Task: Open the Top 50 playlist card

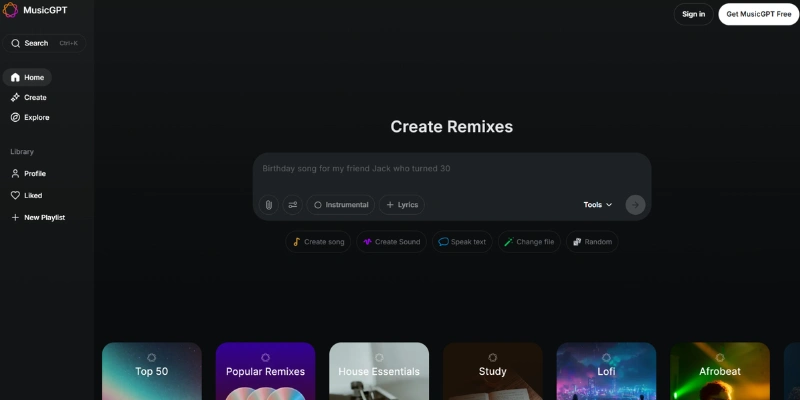Action: click(152, 371)
